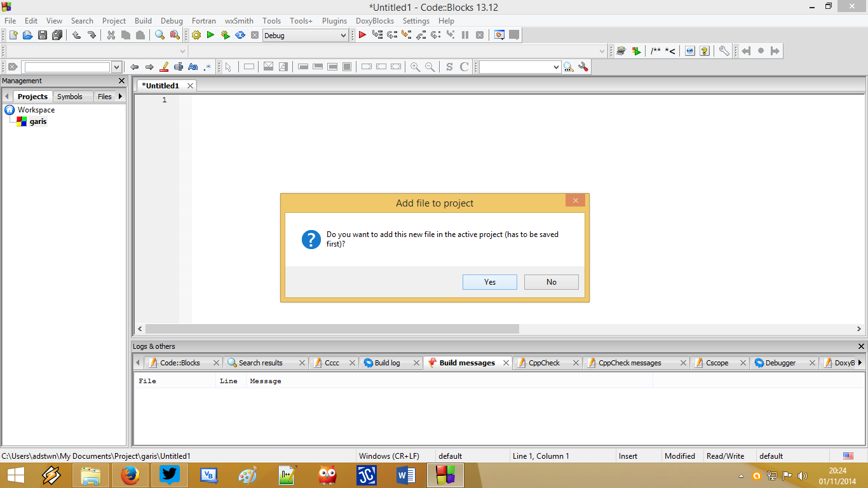The width and height of the screenshot is (868, 488).
Task: Open the Settings menu
Action: coord(416,21)
